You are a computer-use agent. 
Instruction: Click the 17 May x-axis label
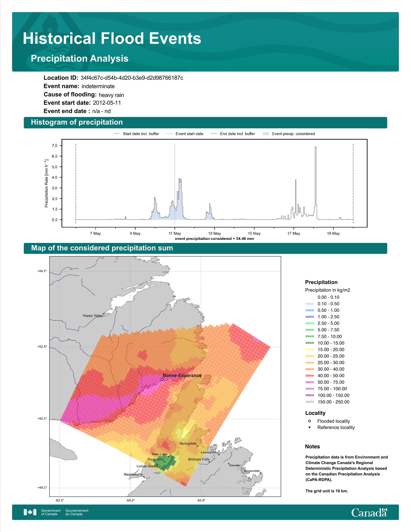click(x=294, y=233)
